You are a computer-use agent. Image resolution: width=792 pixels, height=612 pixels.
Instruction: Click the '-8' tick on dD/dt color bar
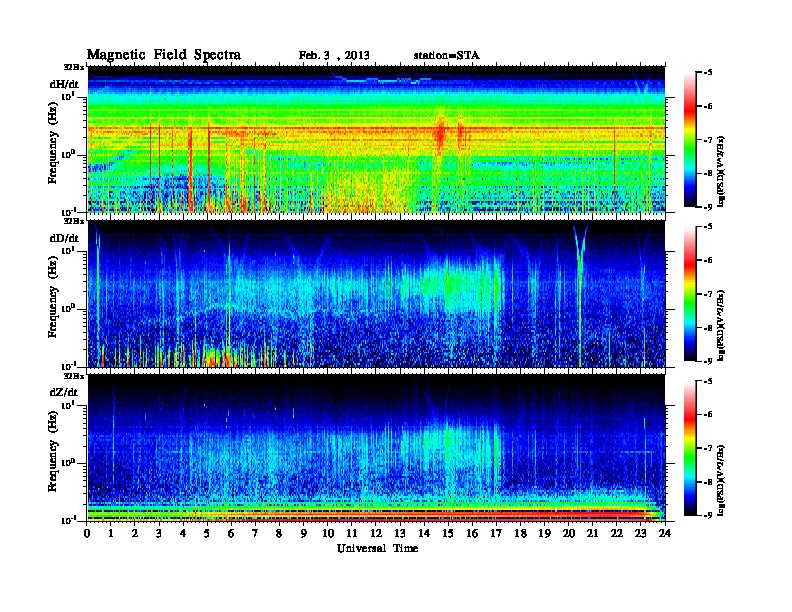tap(708, 328)
